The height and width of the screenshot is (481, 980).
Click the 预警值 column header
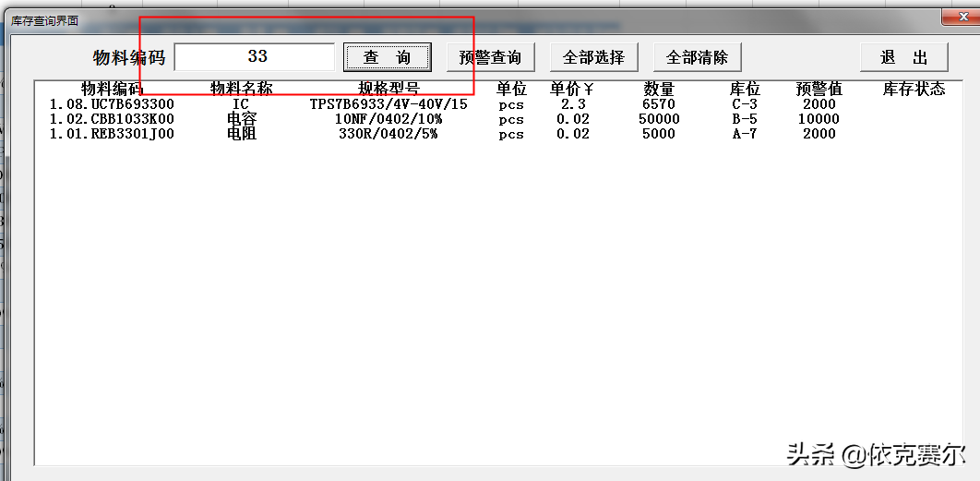coord(819,89)
